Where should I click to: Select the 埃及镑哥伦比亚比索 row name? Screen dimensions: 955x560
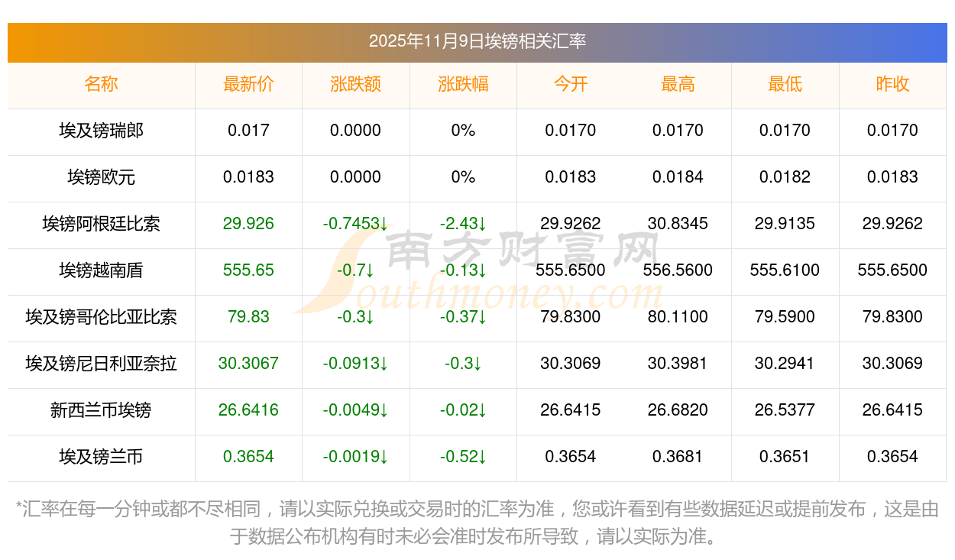(x=101, y=317)
